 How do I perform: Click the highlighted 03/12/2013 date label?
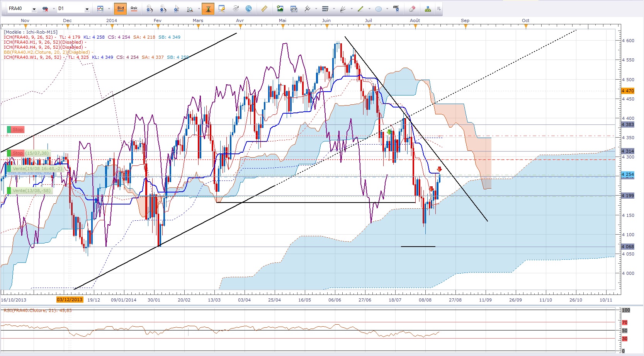tap(70, 300)
